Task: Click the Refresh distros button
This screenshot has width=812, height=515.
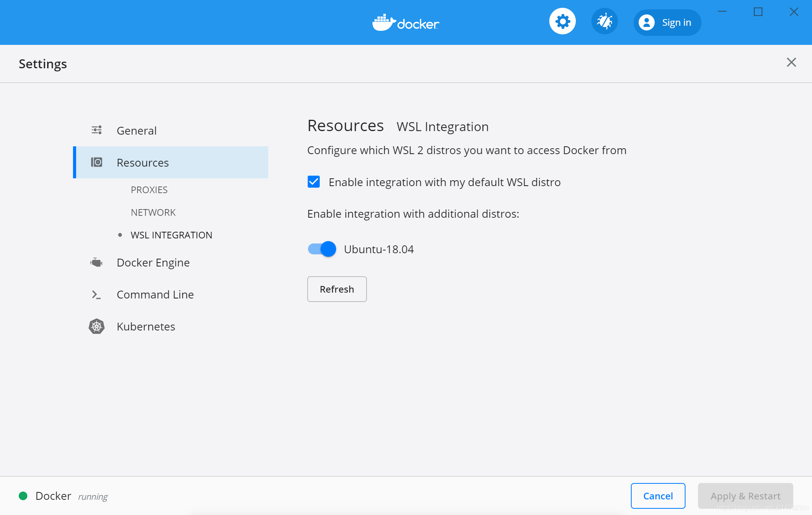Action: (x=336, y=289)
